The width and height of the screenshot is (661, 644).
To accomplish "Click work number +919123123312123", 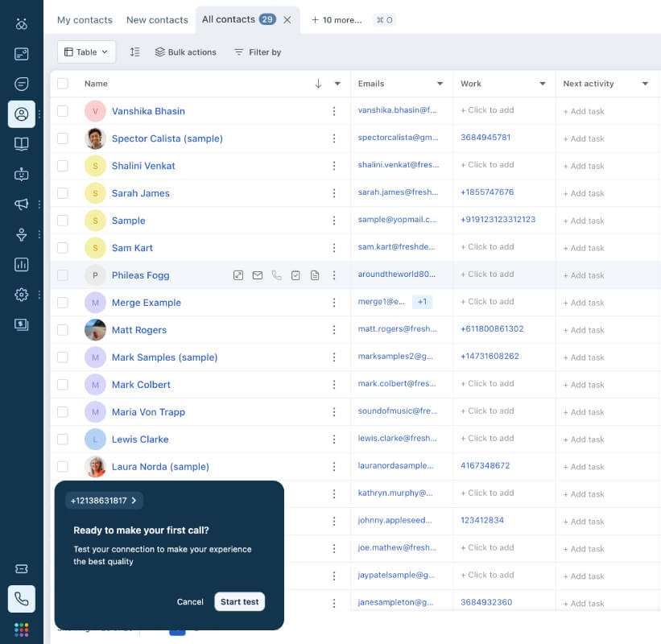I will (x=498, y=220).
